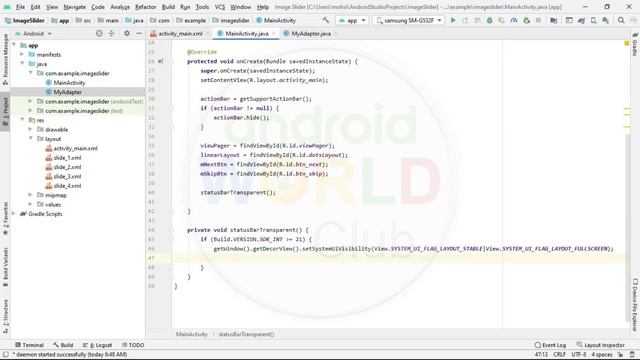Open the Favorites side tab
This screenshot has height=360, width=640.
point(5,218)
